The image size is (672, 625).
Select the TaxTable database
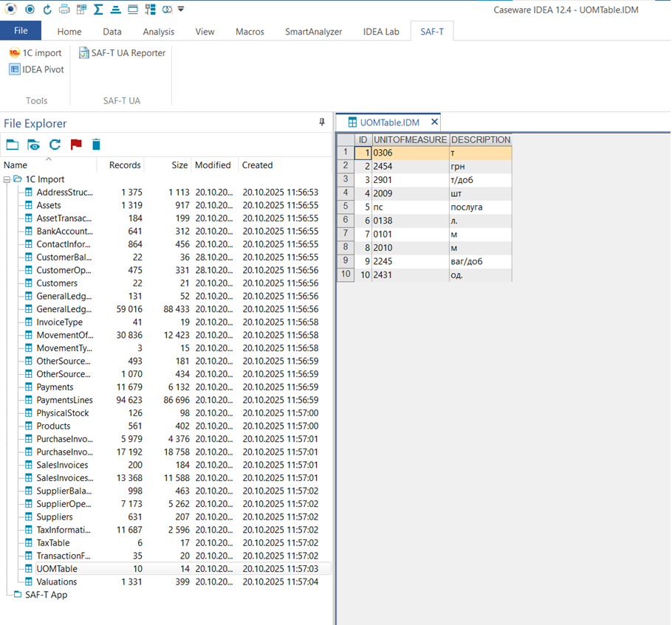pos(52,543)
